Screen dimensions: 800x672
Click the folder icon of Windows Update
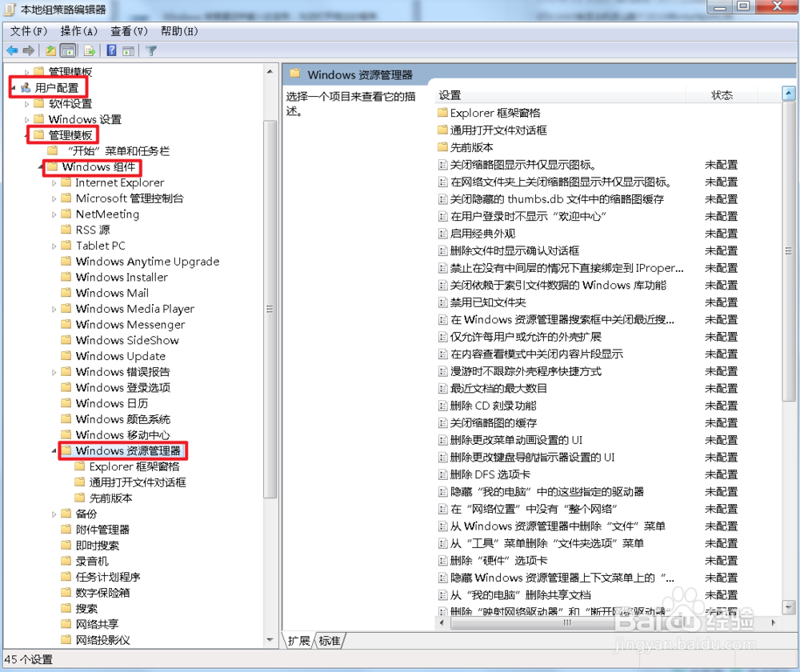pos(66,356)
